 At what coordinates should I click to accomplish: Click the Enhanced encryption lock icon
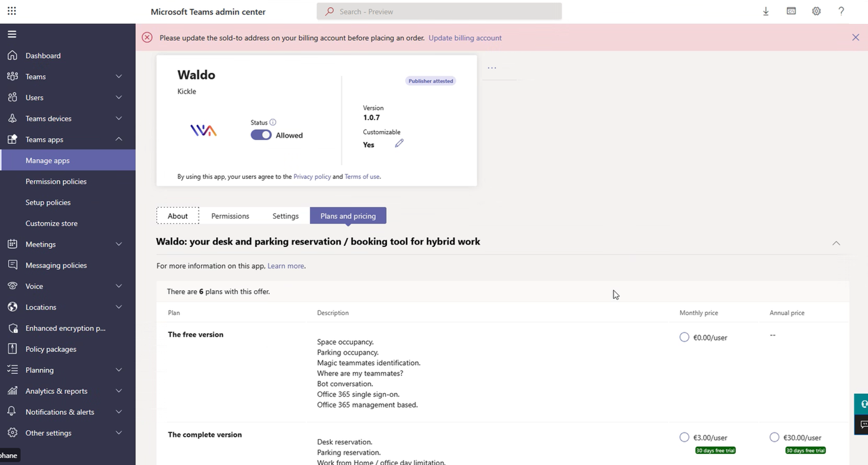point(13,328)
